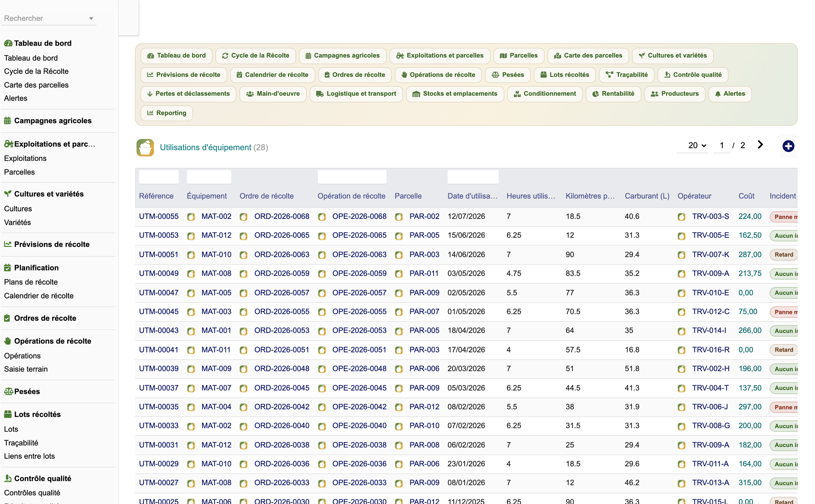Open the Rentabilité tab
815x504 pixels.
coord(613,94)
